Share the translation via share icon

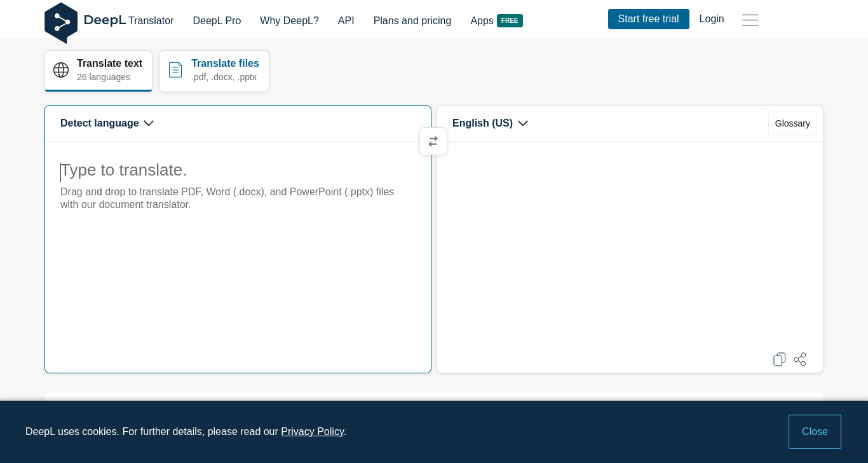coord(800,359)
